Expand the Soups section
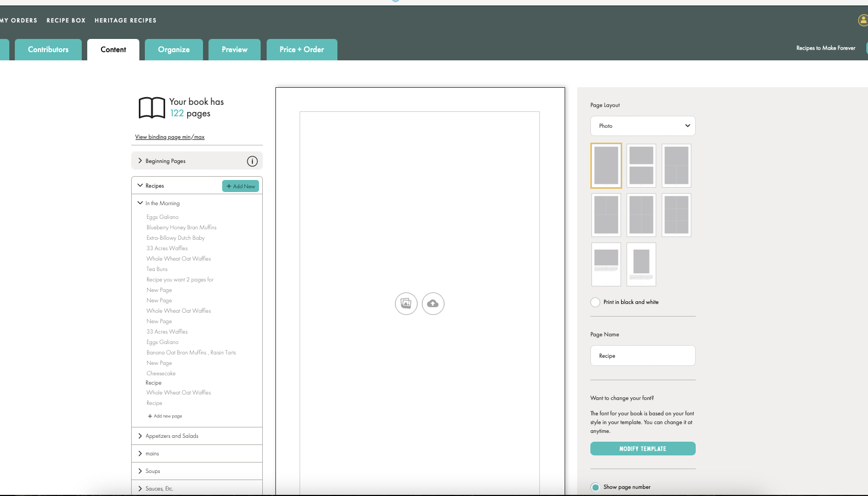 [153, 471]
